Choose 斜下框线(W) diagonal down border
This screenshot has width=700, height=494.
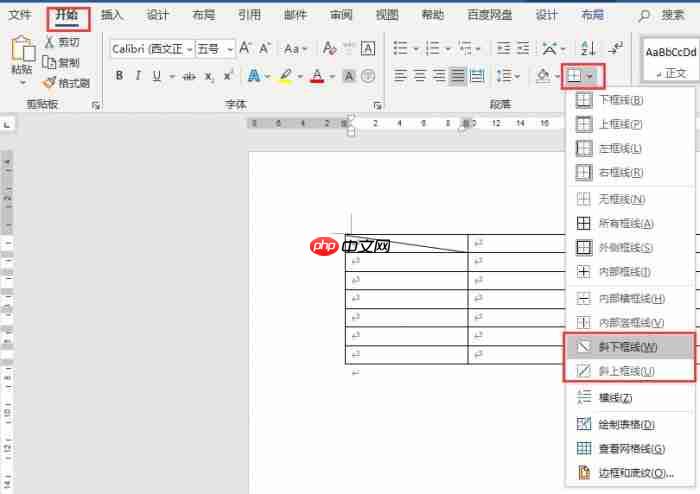click(x=630, y=347)
